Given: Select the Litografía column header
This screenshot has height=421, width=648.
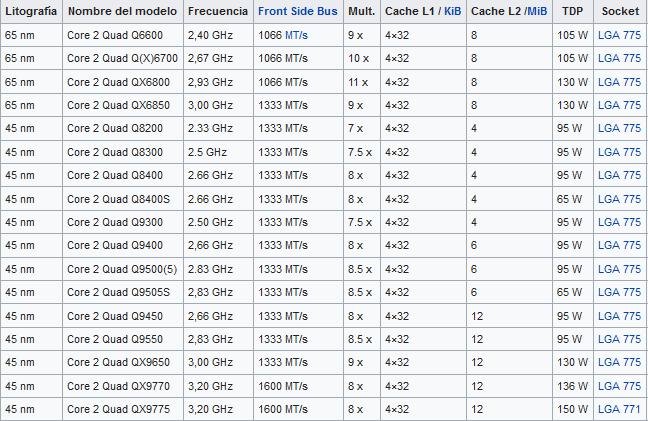Looking at the screenshot, I should (31, 11).
